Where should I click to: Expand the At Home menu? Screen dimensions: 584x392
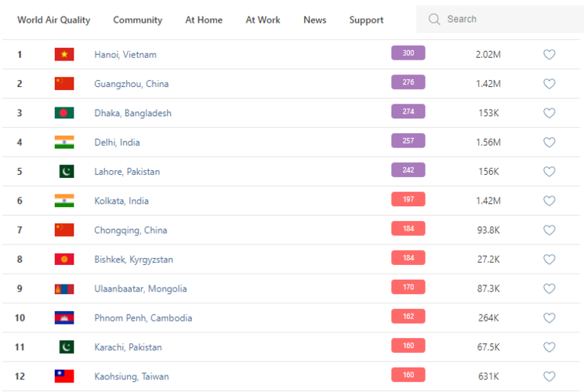pyautogui.click(x=204, y=20)
